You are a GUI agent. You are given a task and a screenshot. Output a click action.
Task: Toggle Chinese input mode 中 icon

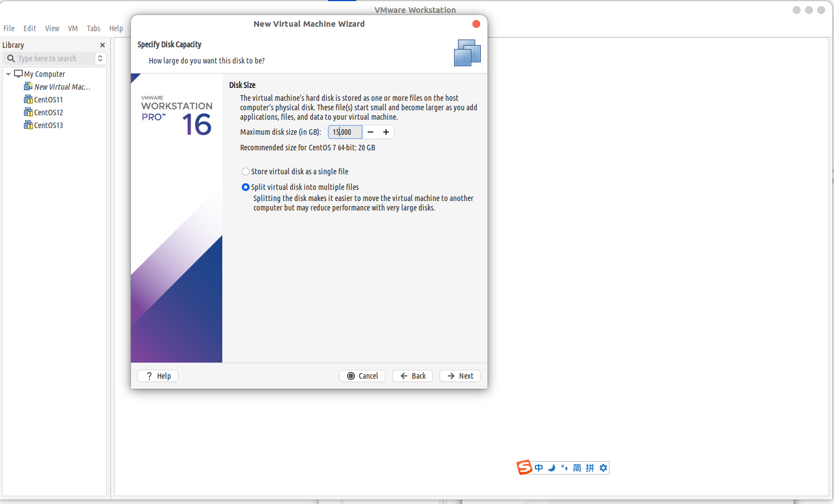click(539, 468)
